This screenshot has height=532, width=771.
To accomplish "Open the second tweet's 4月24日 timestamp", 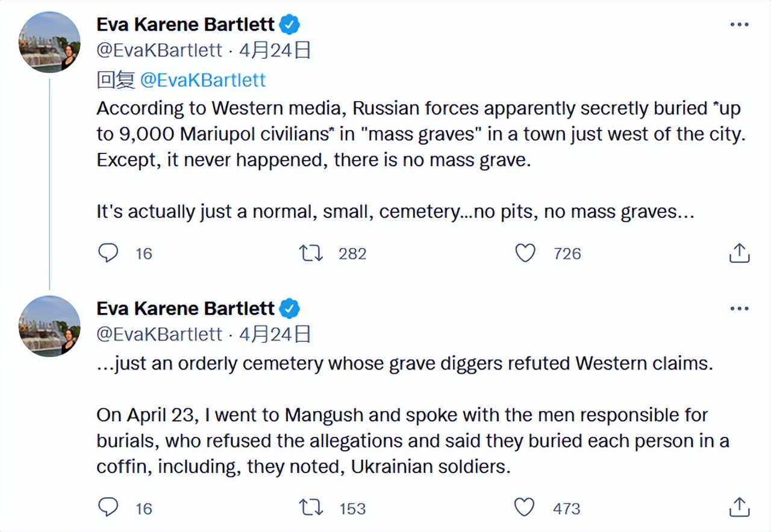I will (275, 334).
